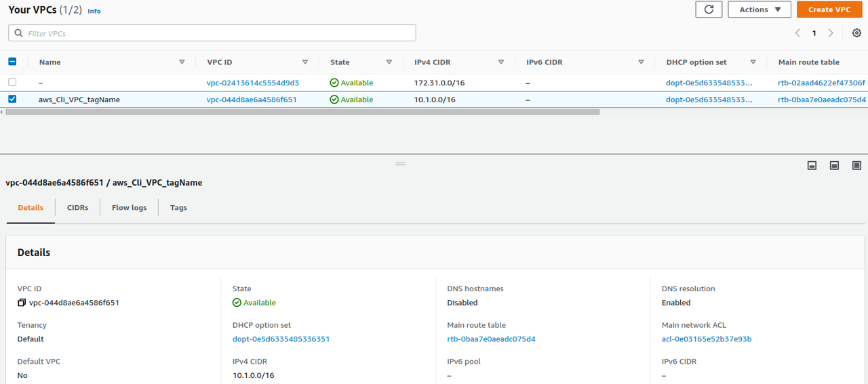Screen dimensions: 868x384
Task: Click the 10.1.0.0/16 cell in table
Action: (435, 100)
